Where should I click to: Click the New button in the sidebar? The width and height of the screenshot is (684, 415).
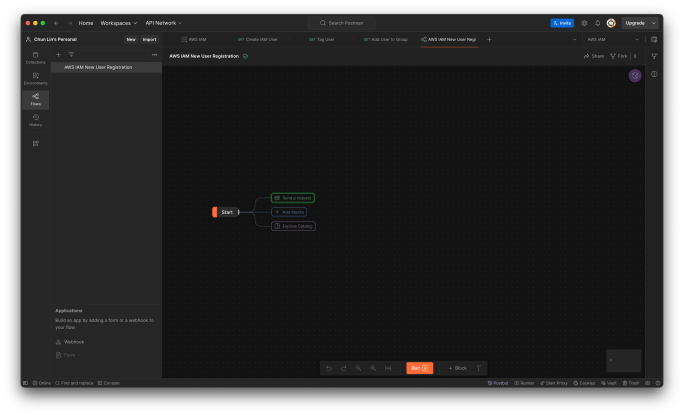(131, 40)
